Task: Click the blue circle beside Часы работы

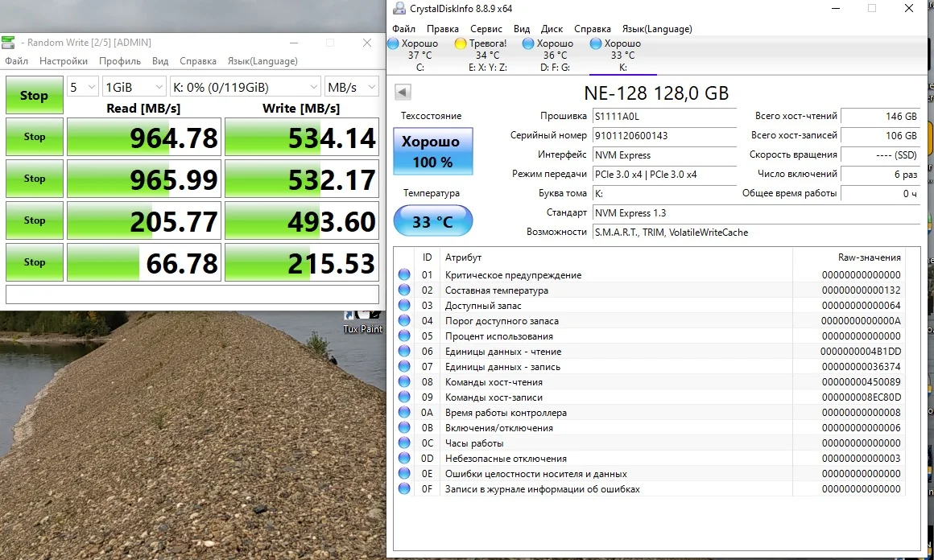Action: pos(404,443)
